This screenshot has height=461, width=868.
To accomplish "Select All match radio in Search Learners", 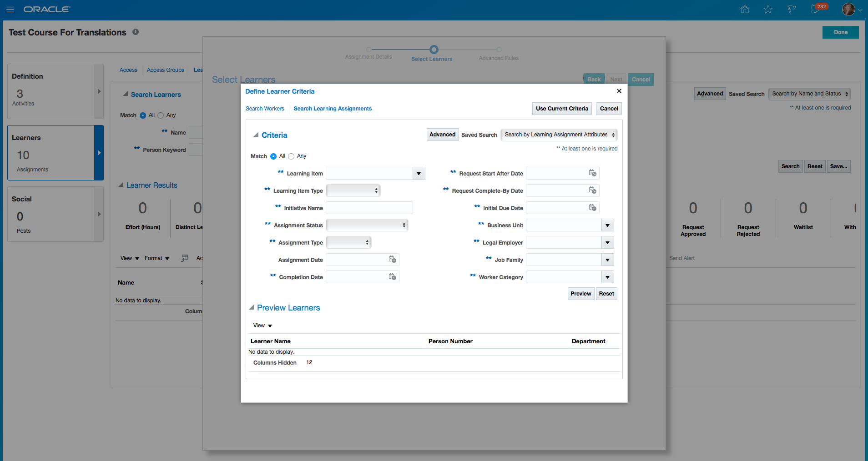I will 143,115.
